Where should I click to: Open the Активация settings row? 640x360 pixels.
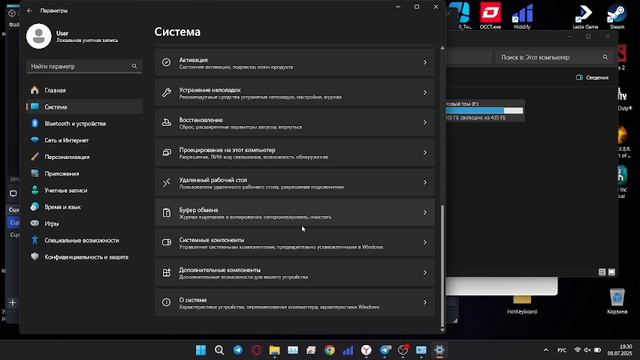(x=295, y=62)
